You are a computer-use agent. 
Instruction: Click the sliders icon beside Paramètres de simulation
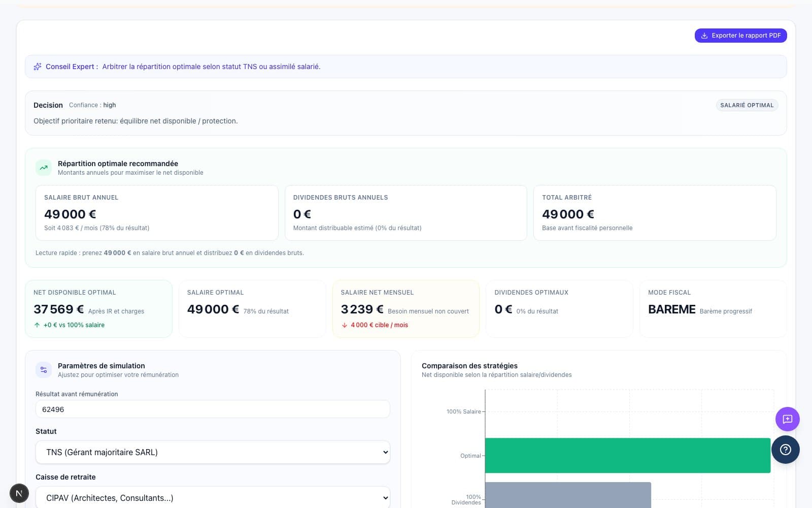click(x=44, y=370)
